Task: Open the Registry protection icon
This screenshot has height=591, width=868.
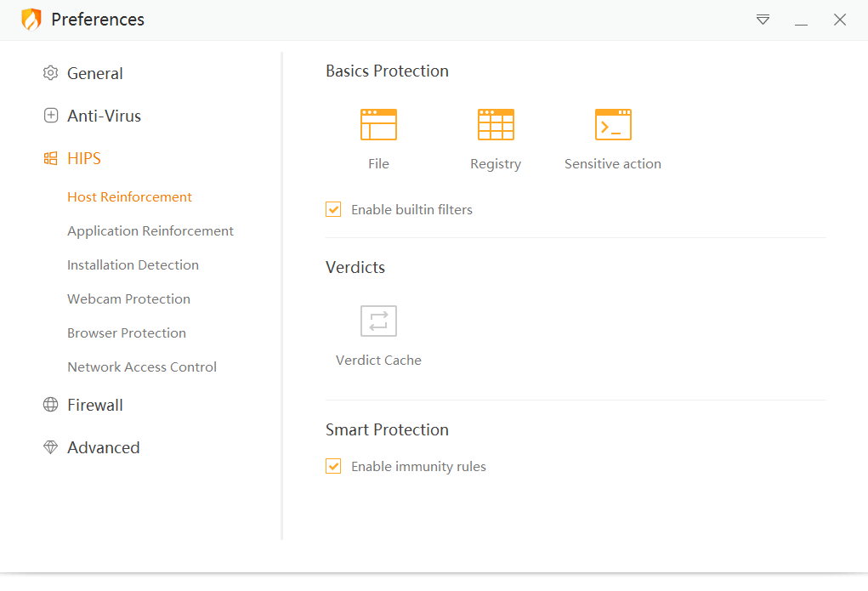Action: (496, 125)
